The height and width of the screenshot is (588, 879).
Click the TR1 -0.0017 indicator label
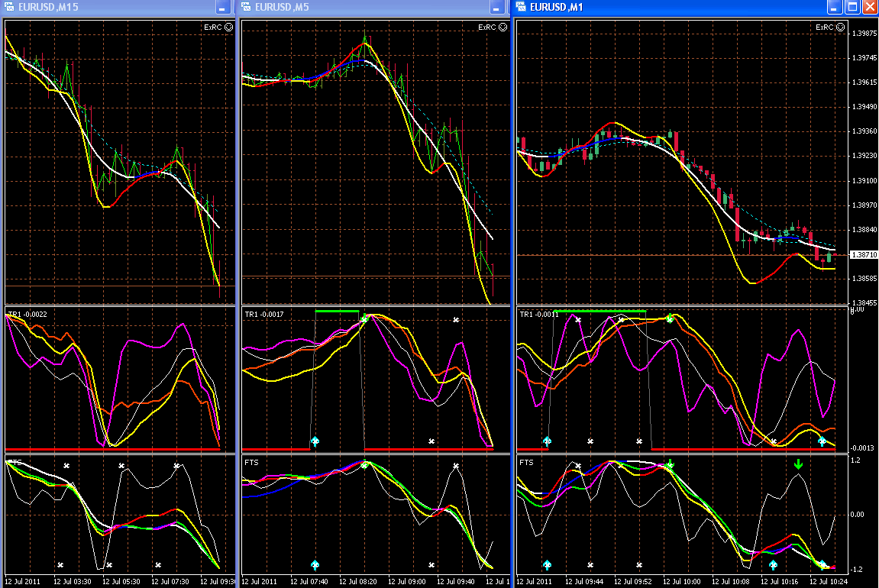[264, 315]
